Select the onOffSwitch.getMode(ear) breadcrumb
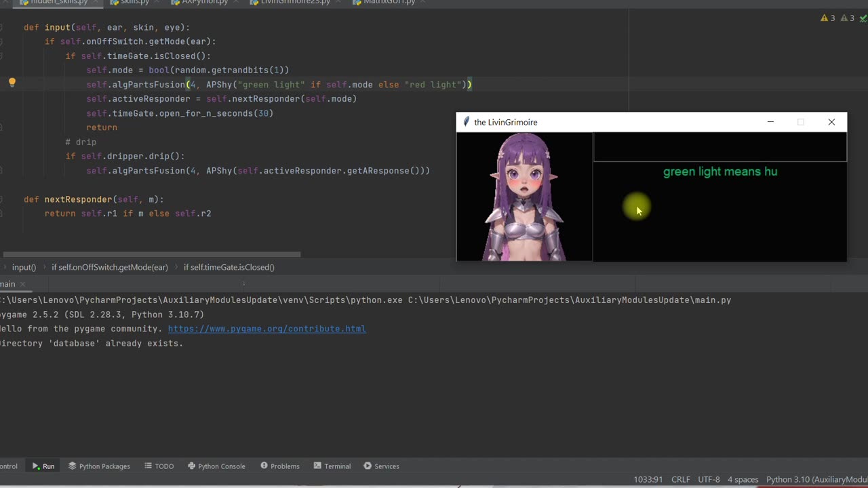868x488 pixels. point(110,267)
